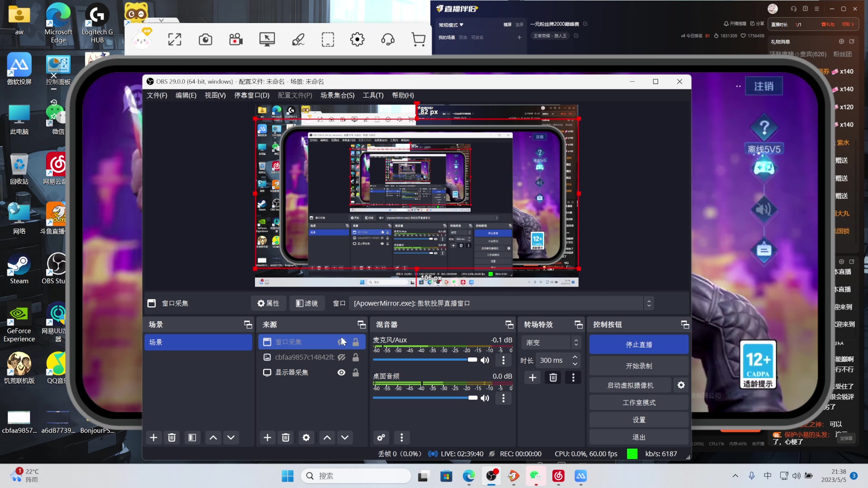Mute the 桌面音频 channel
868x488 pixels.
[485, 398]
